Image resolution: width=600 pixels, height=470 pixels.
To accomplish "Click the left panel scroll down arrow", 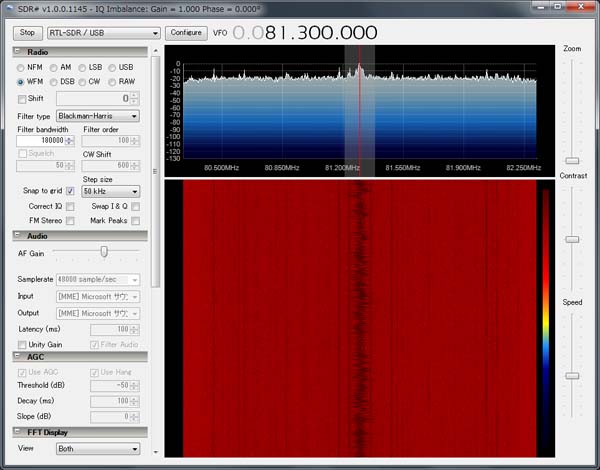I will click(155, 452).
